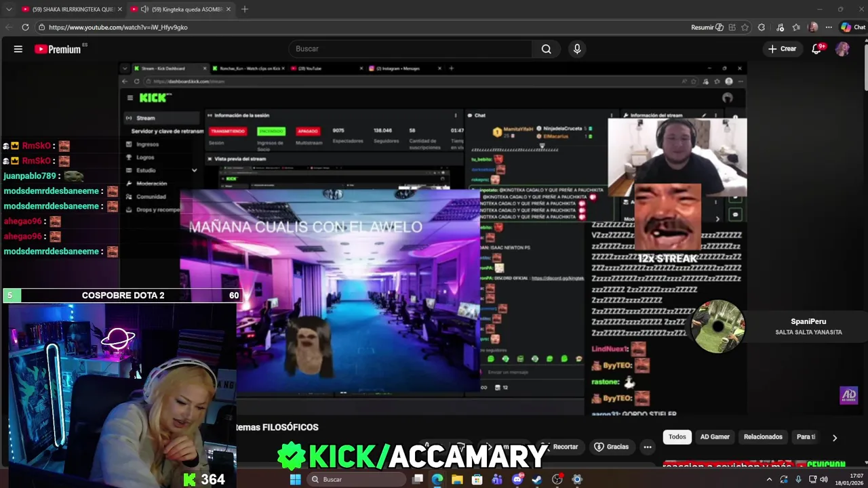The width and height of the screenshot is (868, 488).
Task: Open the browser extensions puzzle icon
Action: [x=762, y=27]
